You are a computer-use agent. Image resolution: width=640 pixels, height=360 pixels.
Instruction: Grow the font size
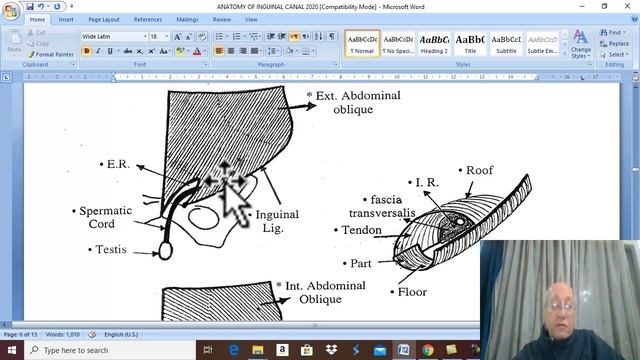coord(178,37)
